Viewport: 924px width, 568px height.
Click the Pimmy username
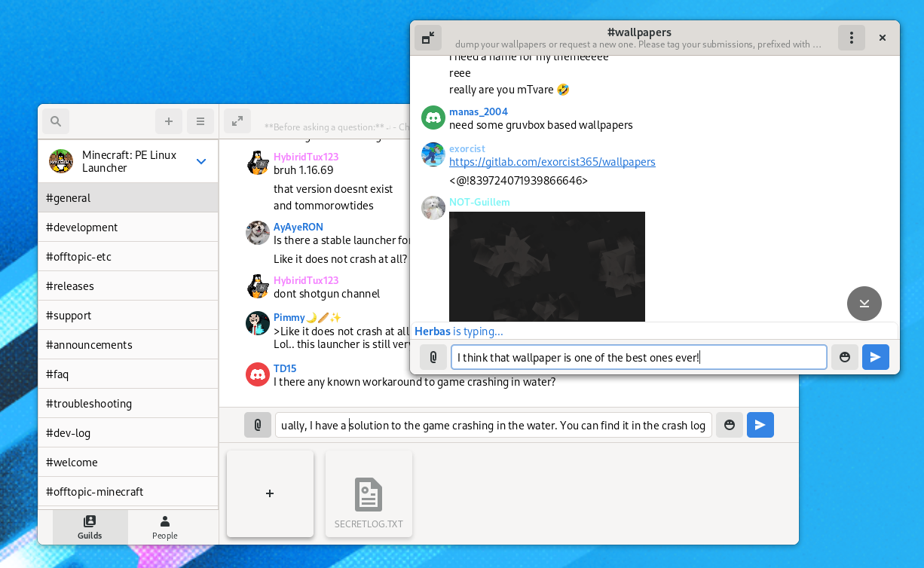click(x=307, y=317)
